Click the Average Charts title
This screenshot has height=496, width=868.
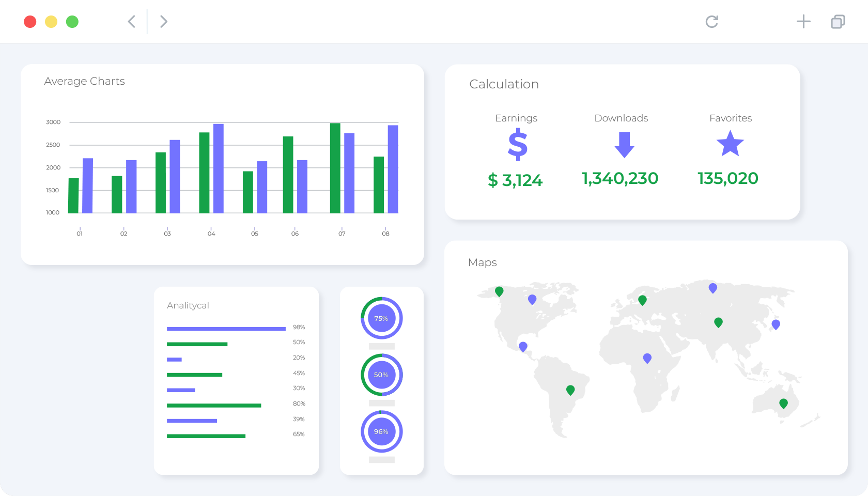(85, 81)
